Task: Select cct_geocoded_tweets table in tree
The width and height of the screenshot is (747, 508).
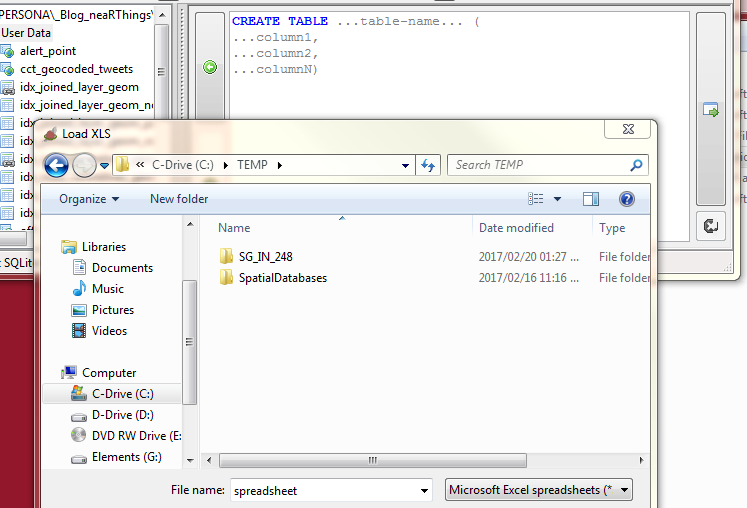Action: click(x=76, y=69)
